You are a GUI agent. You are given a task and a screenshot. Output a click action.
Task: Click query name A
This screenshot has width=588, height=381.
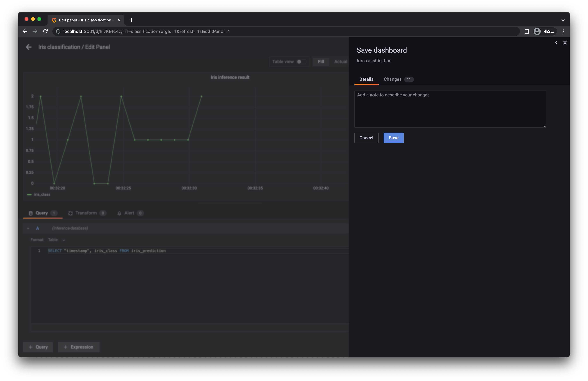[x=38, y=228]
